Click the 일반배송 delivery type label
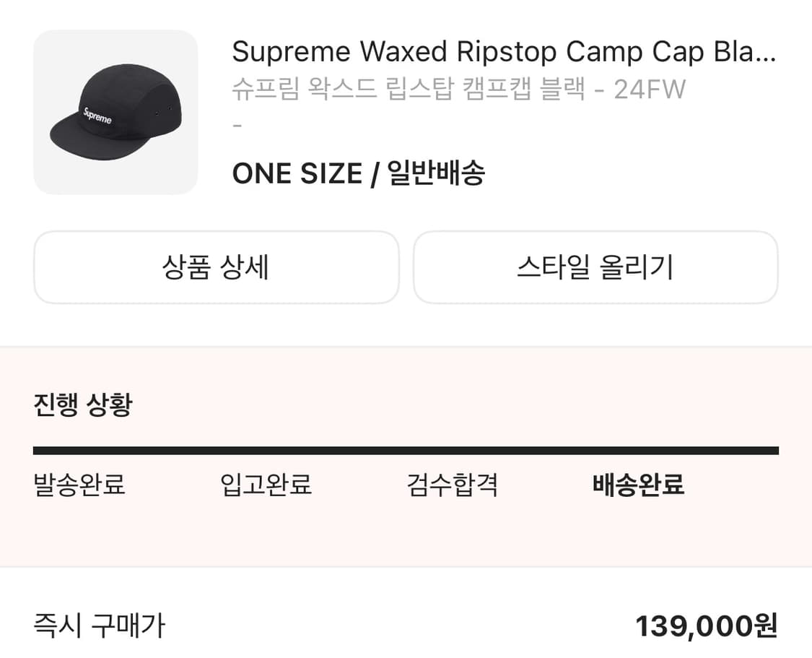 coord(436,173)
